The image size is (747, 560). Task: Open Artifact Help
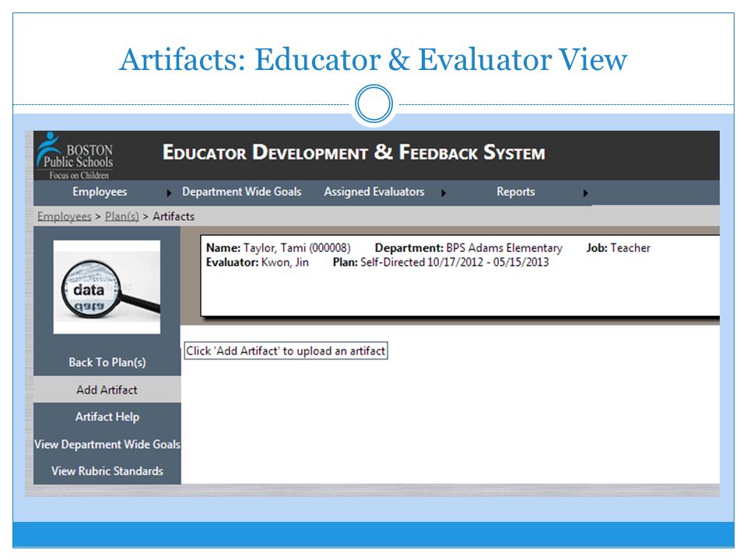[107, 417]
